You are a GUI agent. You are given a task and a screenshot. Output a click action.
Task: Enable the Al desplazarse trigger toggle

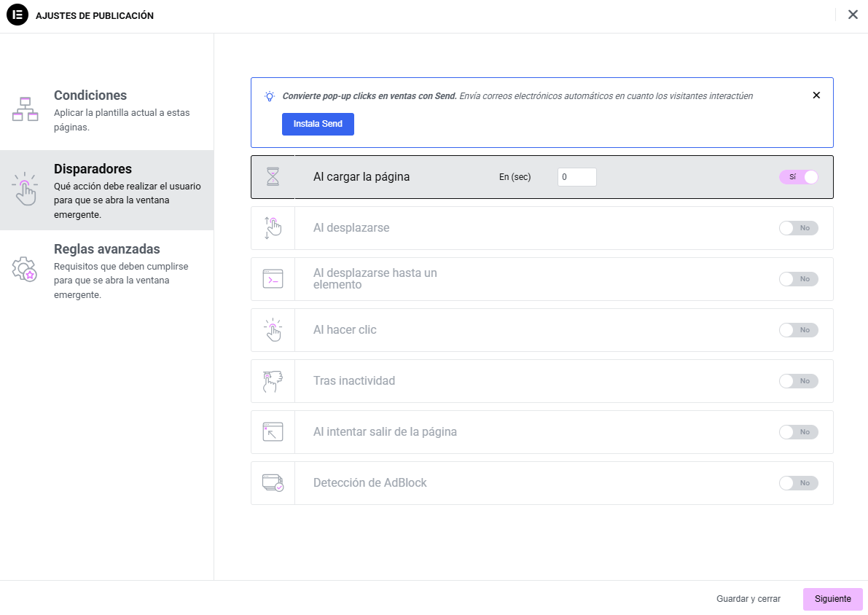point(799,228)
